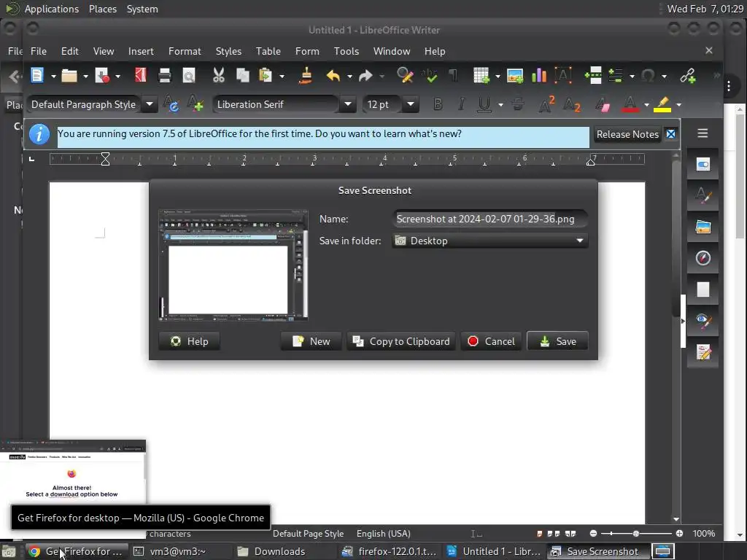The height and width of the screenshot is (560, 747).
Task: Open the sidebar Properties panel icon
Action: point(703,165)
